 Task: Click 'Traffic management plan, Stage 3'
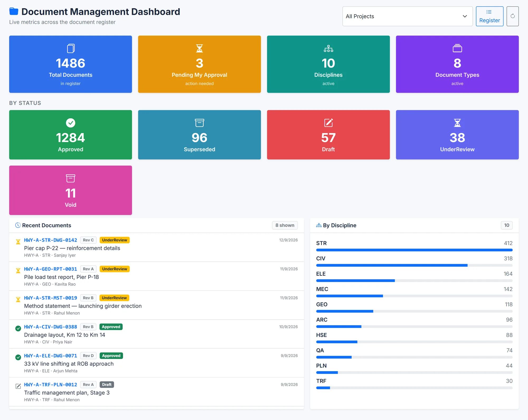click(67, 393)
